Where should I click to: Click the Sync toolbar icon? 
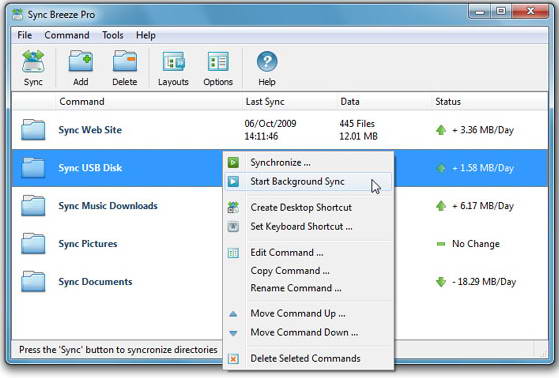33,61
